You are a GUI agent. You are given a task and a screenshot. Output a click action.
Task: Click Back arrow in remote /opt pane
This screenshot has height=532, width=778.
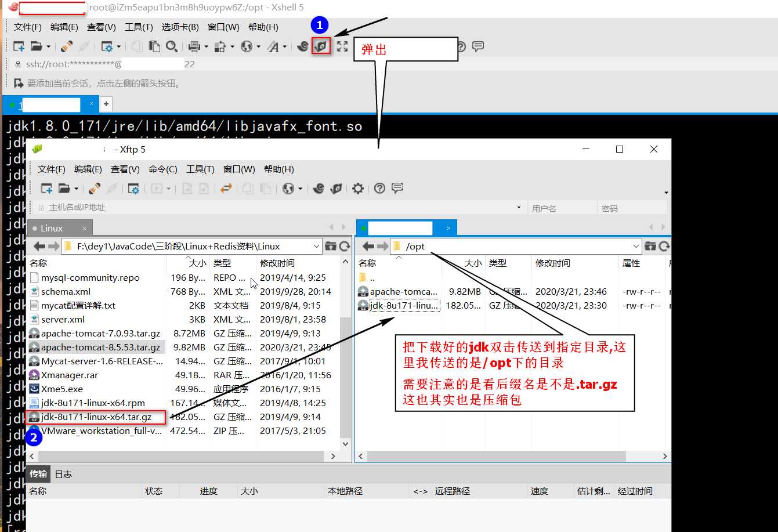(x=368, y=247)
